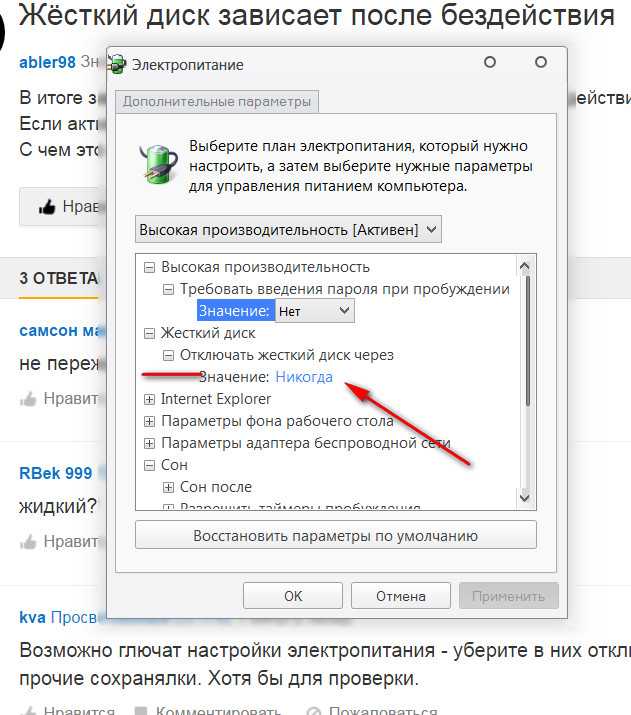Click the right title-bar circle button of dialog

point(541,62)
